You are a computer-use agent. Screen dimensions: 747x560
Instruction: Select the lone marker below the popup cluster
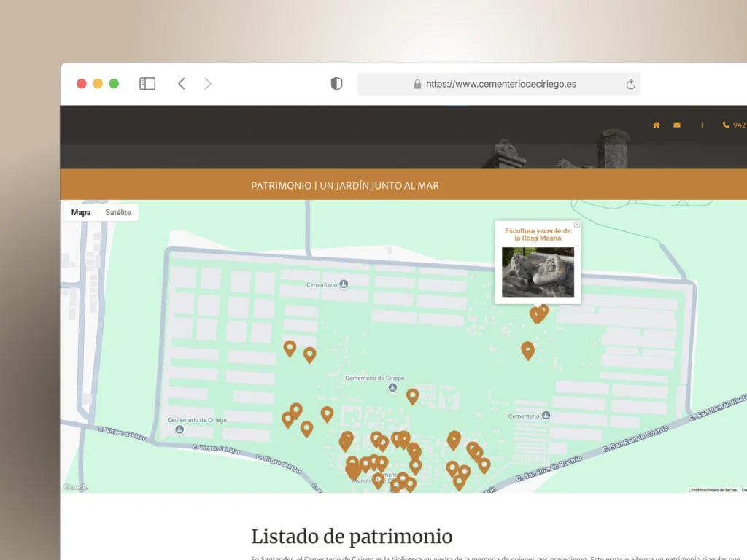click(527, 350)
